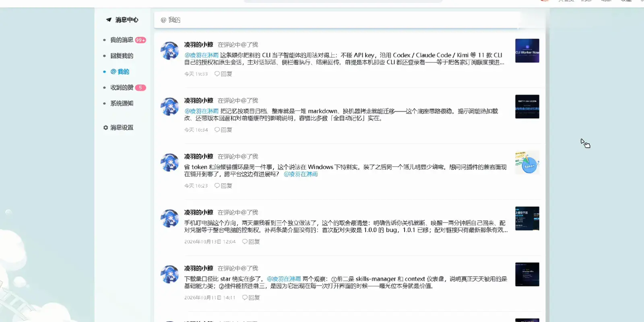Click the 5 badge on 收到的赞

click(x=140, y=87)
